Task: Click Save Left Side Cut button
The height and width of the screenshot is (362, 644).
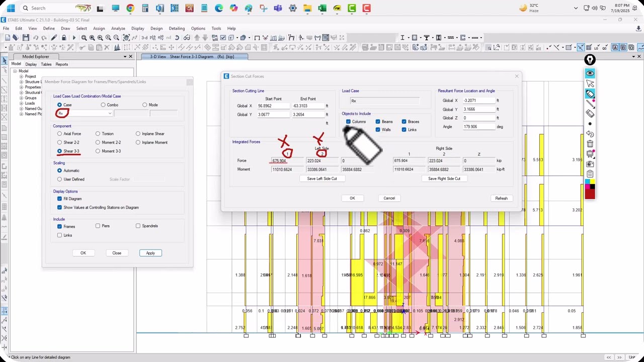Action: (x=322, y=178)
